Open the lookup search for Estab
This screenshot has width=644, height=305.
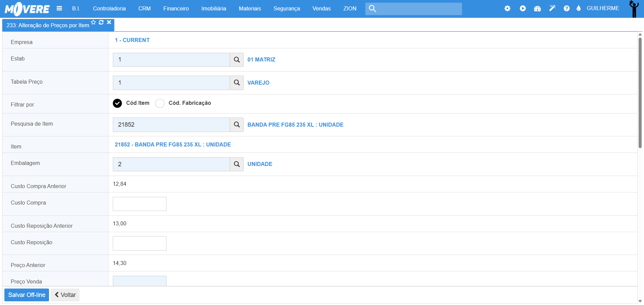pyautogui.click(x=237, y=60)
